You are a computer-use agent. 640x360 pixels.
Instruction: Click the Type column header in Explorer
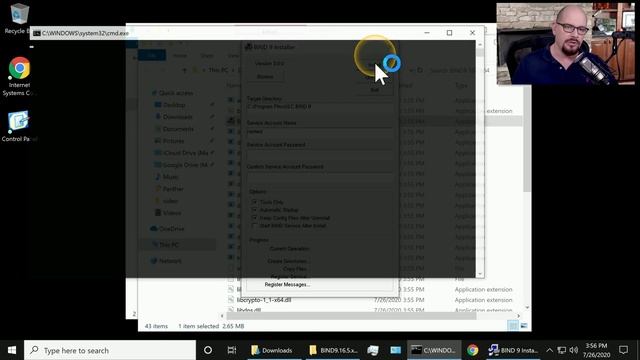point(461,85)
